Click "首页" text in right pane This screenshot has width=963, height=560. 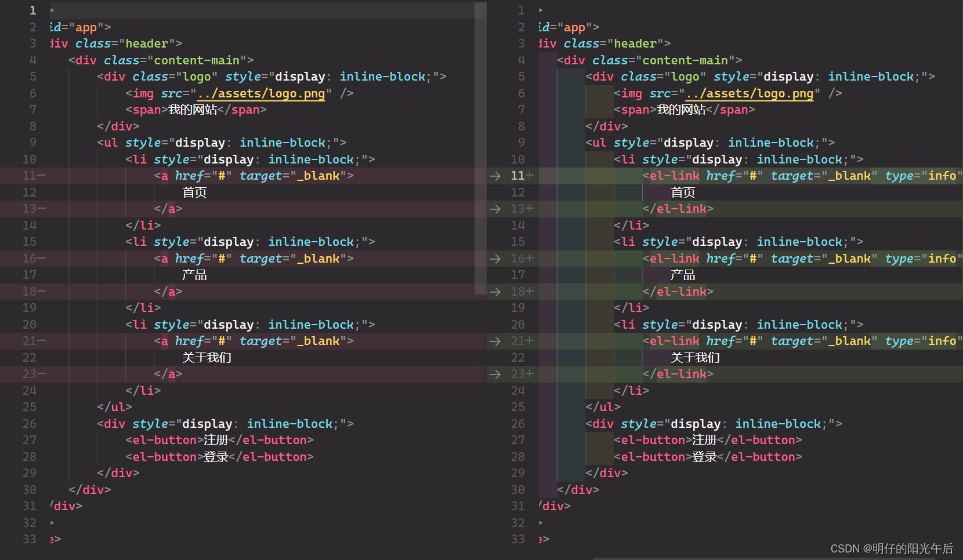(x=683, y=192)
